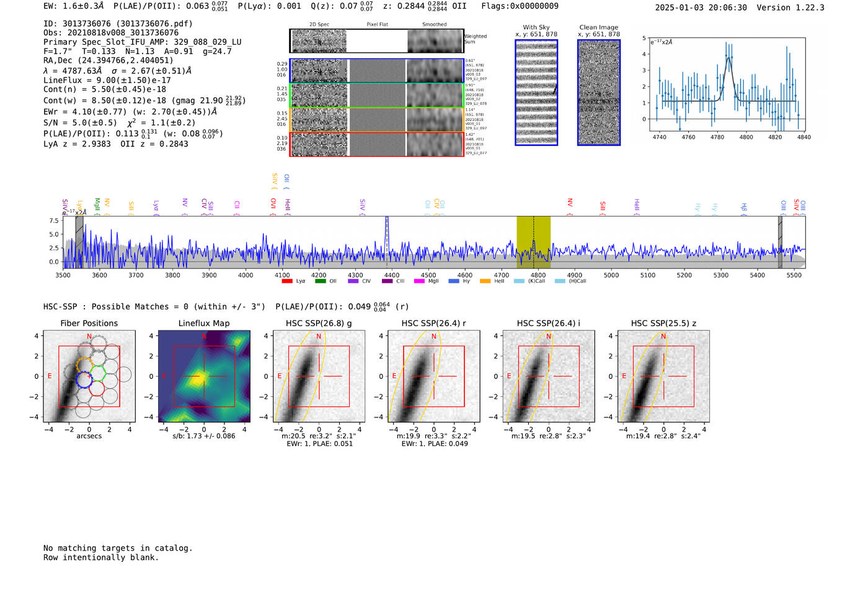Select the HSC SSP(26.4) i cutout

(x=548, y=376)
